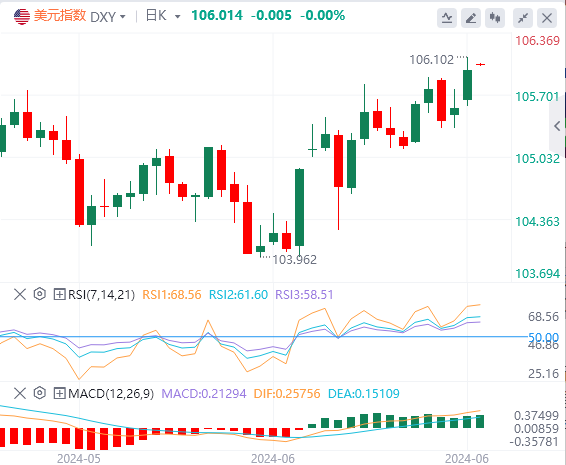Open the DXY symbol dropdown arrow
This screenshot has height=465, width=566.
tap(122, 17)
